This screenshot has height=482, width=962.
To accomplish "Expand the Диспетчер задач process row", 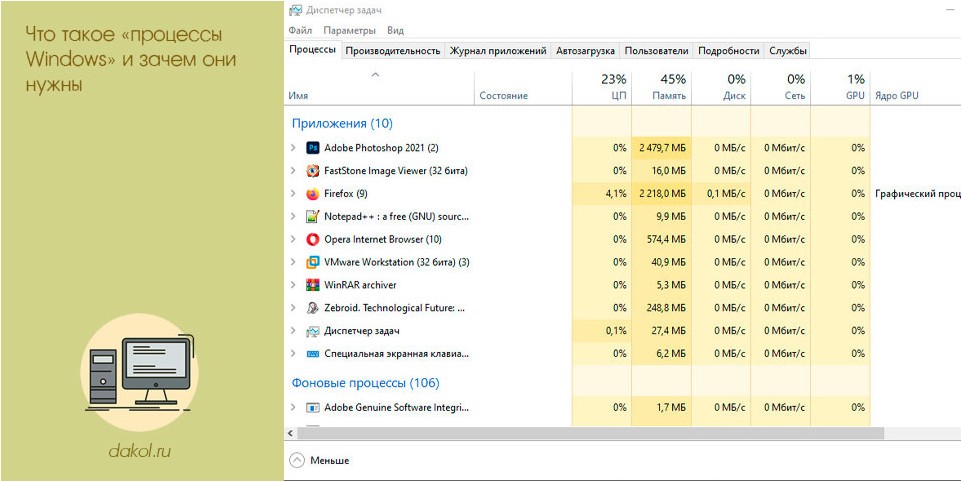I will tap(293, 331).
